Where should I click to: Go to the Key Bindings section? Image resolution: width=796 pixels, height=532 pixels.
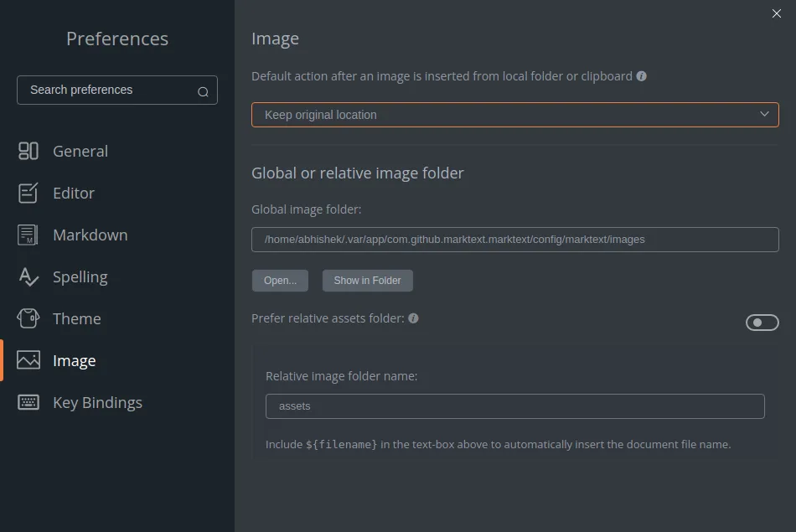(x=97, y=402)
